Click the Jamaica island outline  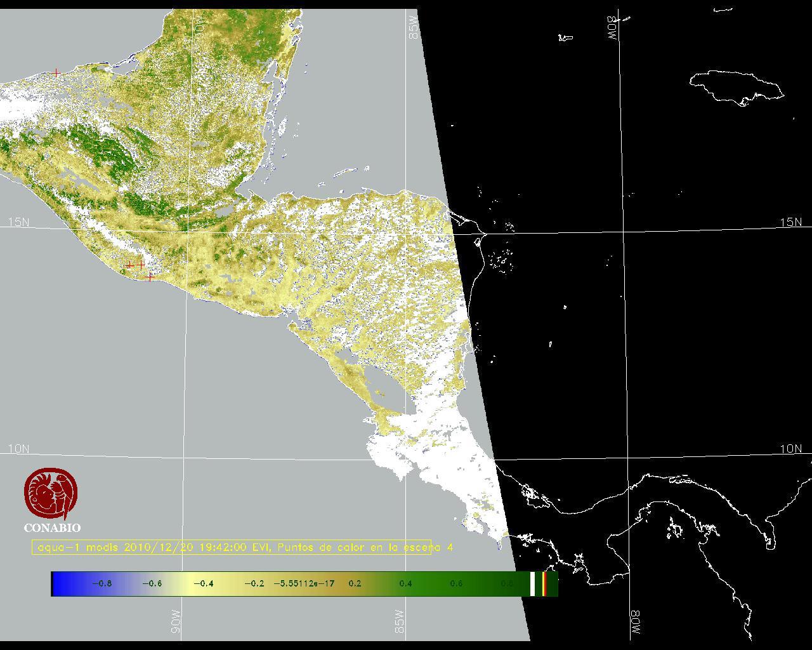[736, 86]
